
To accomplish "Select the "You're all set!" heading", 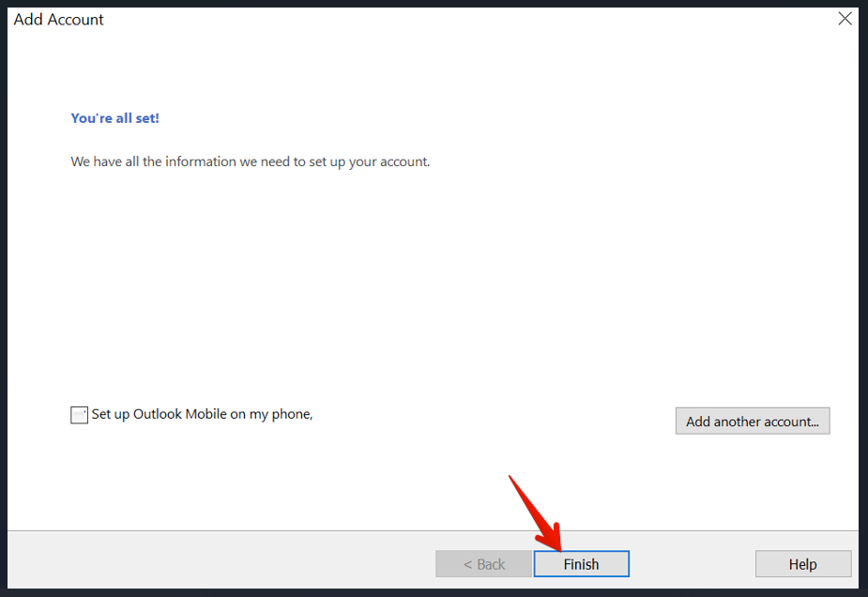I will pyautogui.click(x=114, y=118).
